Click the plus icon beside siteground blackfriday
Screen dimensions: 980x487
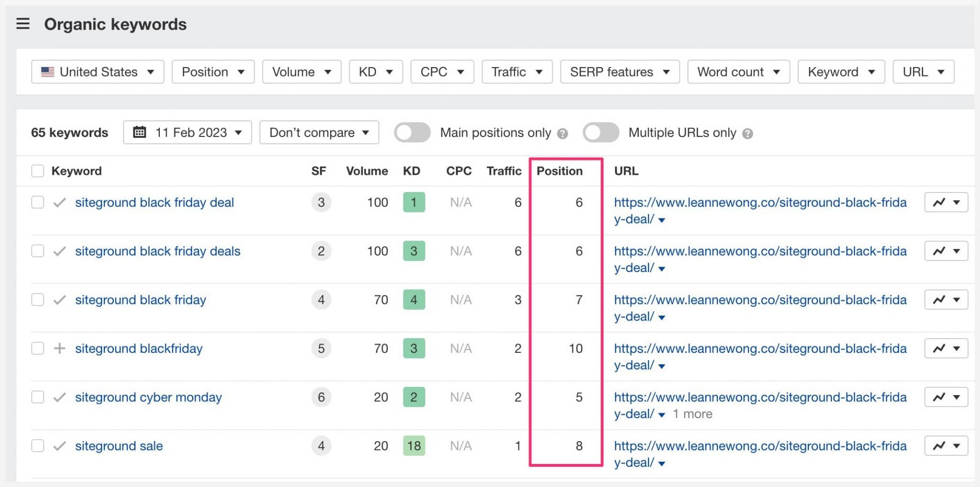coord(59,348)
